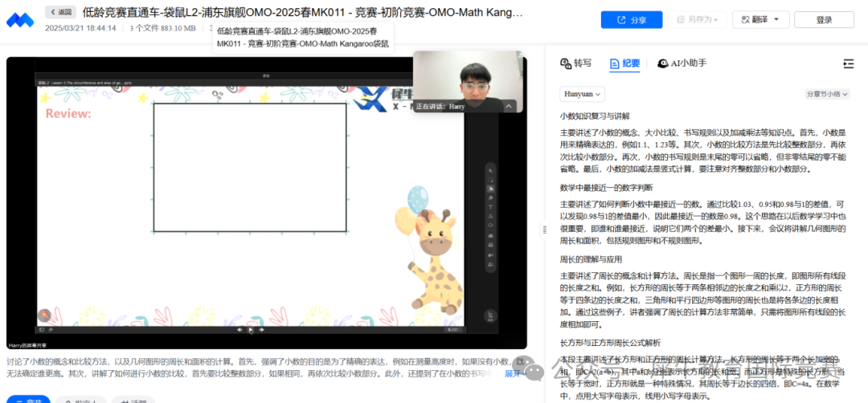Click the participants icon in the video sidebar
The width and height of the screenshot is (868, 403).
click(x=490, y=264)
